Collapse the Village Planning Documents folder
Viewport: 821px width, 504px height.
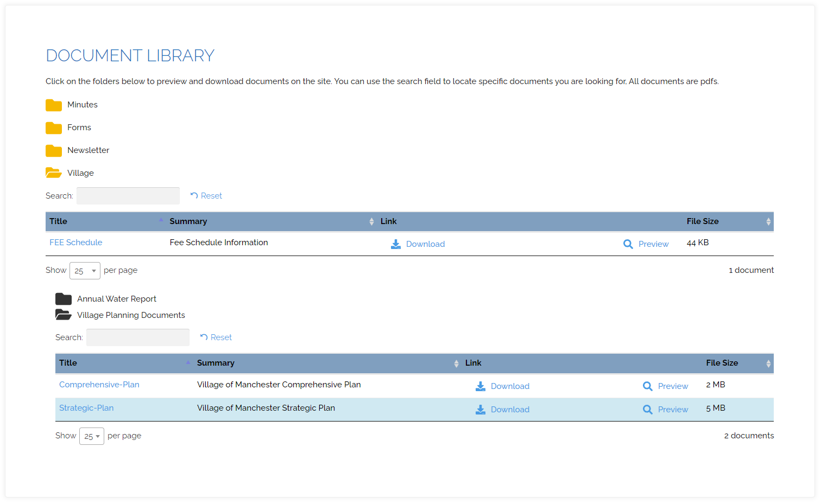(131, 315)
